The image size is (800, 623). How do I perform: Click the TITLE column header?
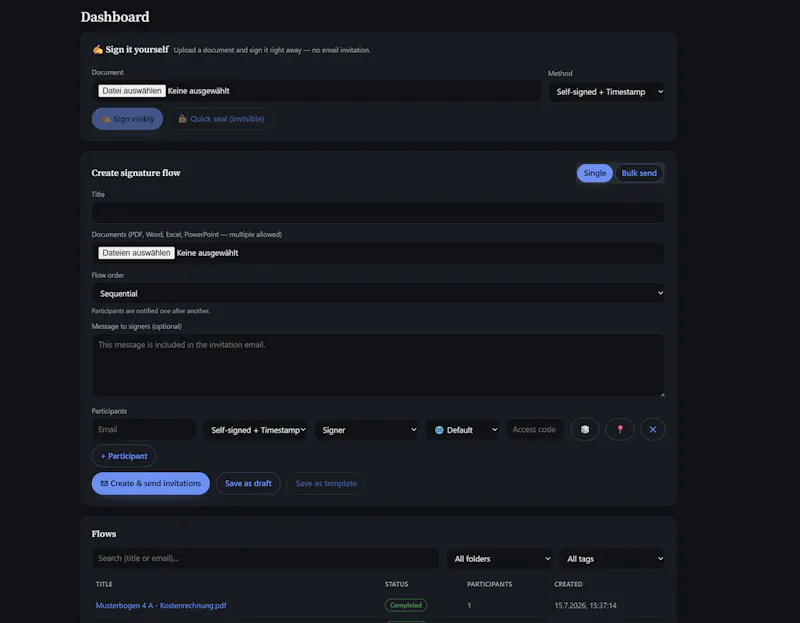point(104,584)
